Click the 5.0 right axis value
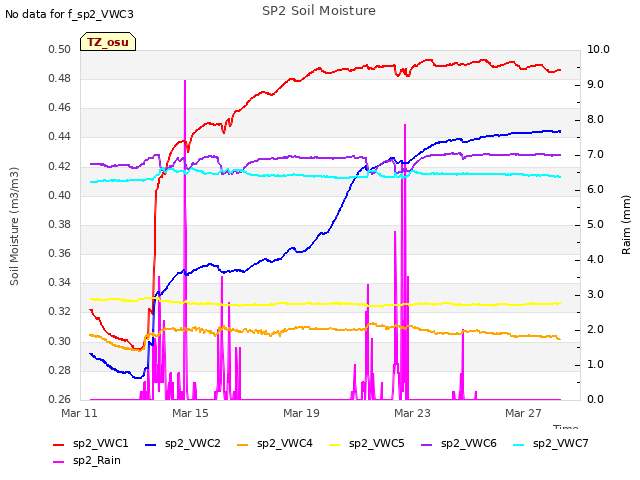Image resolution: width=640 pixels, height=480 pixels. [x=596, y=225]
